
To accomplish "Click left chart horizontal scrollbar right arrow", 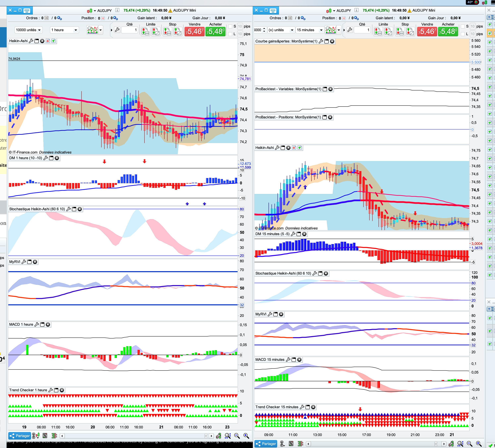I will [211, 436].
